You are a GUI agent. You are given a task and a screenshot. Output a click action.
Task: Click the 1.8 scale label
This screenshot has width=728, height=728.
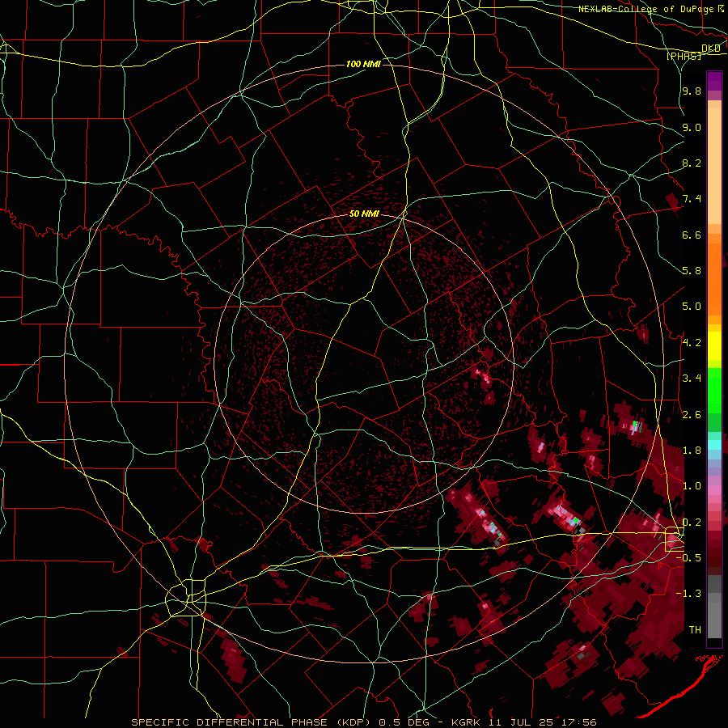click(692, 451)
